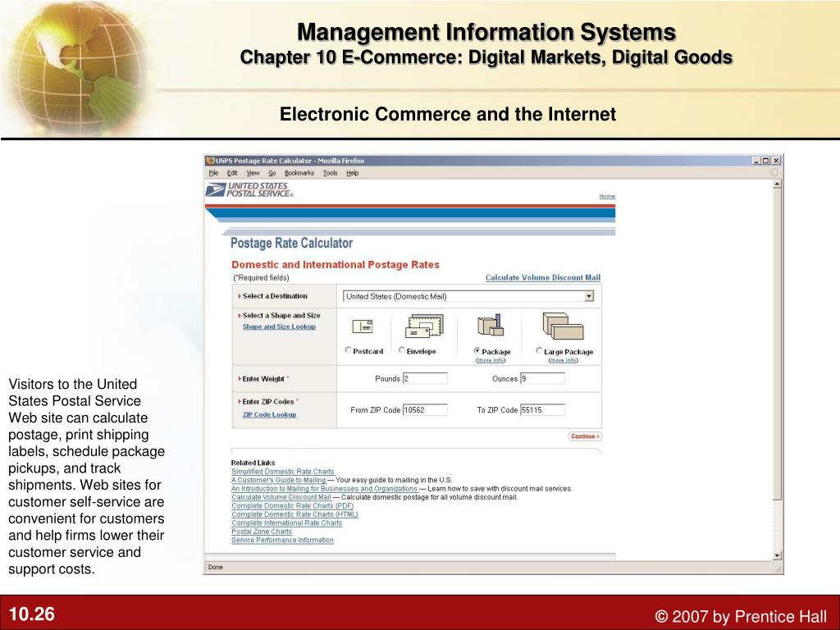Open the Go menu
Viewport: 840px width, 630px height.
pos(272,173)
